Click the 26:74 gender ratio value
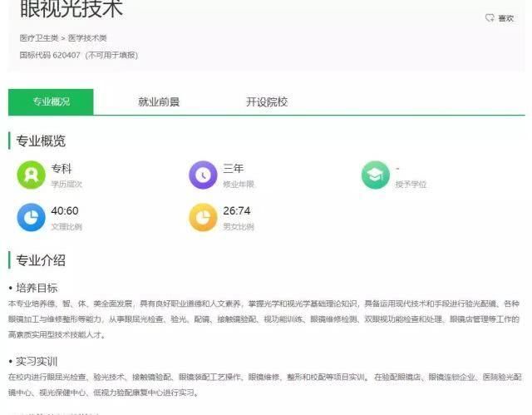 pos(237,210)
